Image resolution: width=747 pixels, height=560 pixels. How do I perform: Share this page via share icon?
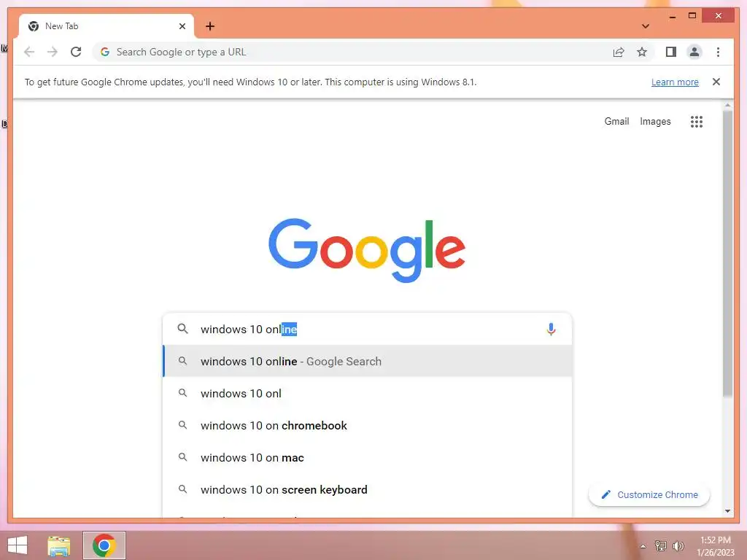coord(619,52)
